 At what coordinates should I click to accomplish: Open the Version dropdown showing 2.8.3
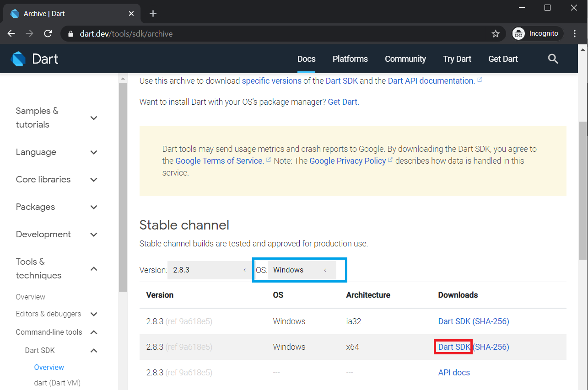click(x=209, y=270)
